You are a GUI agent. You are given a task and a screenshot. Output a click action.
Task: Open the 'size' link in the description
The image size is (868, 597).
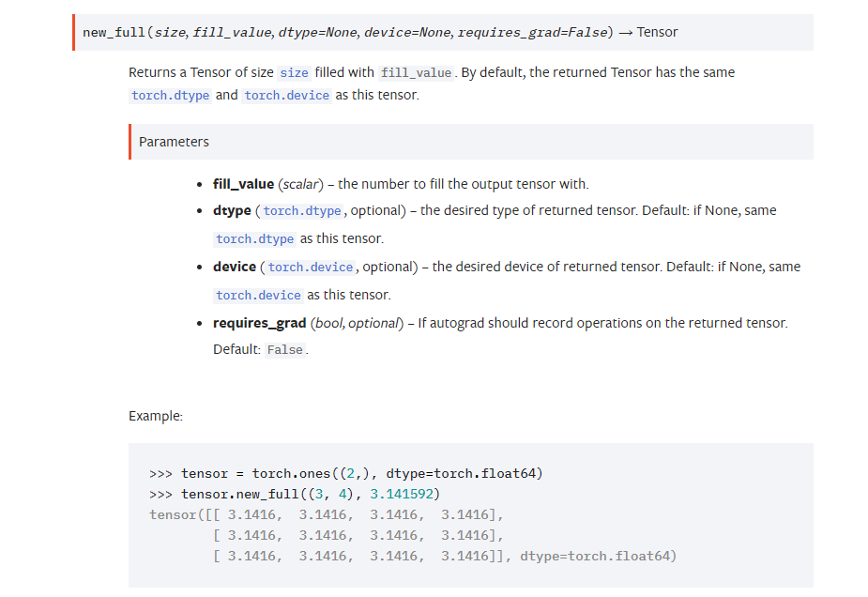point(294,72)
